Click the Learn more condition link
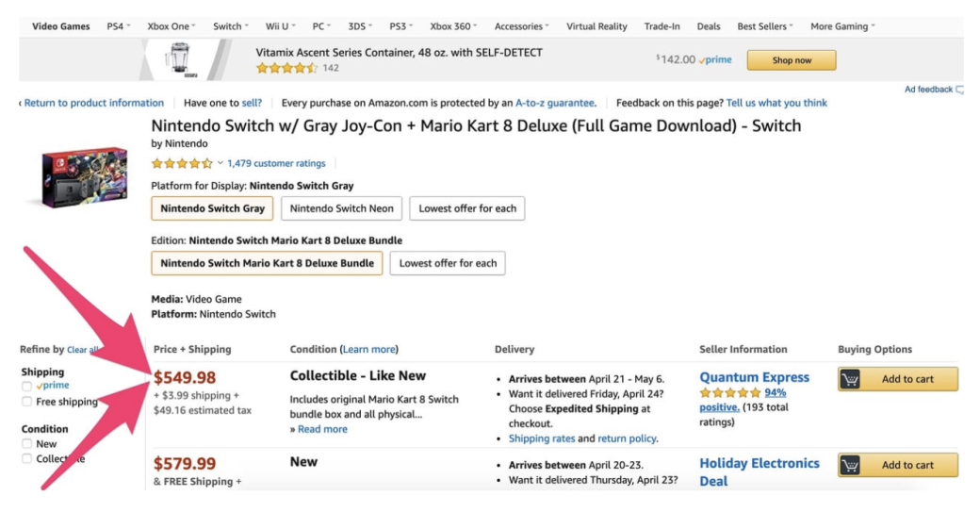Screen dimensions: 980x512 (368, 349)
